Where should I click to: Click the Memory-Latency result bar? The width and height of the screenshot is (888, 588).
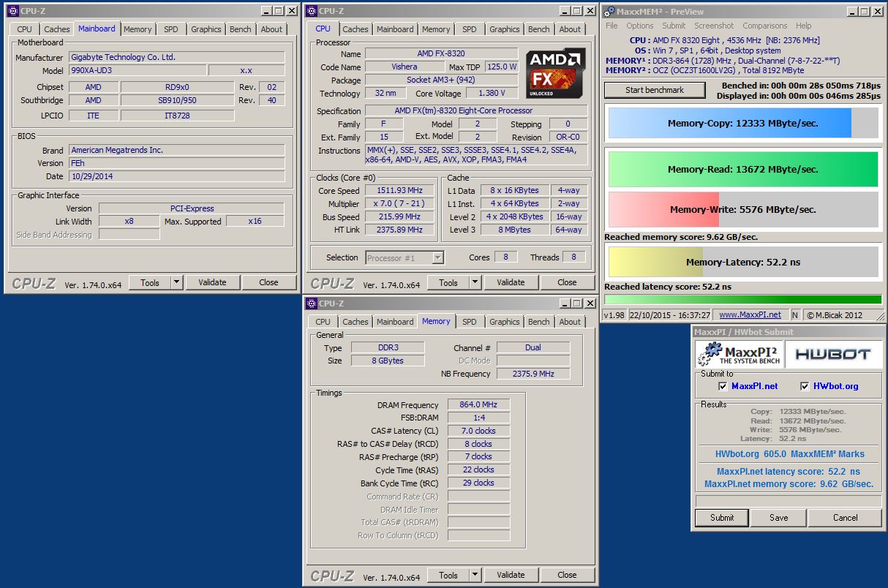(743, 262)
